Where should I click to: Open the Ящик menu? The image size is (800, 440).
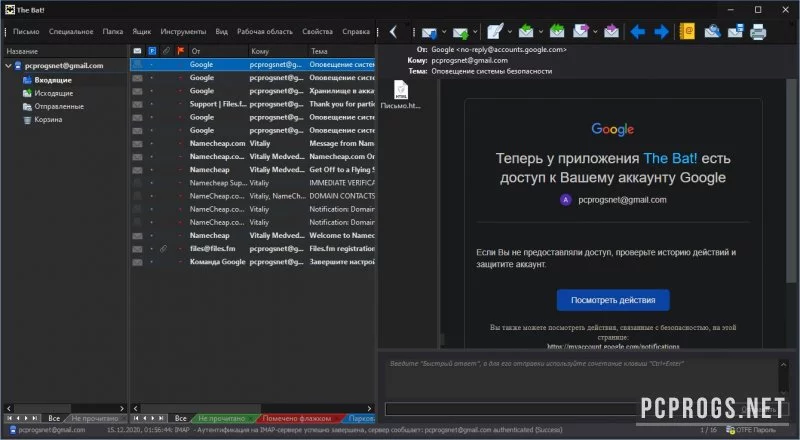pyautogui.click(x=141, y=32)
